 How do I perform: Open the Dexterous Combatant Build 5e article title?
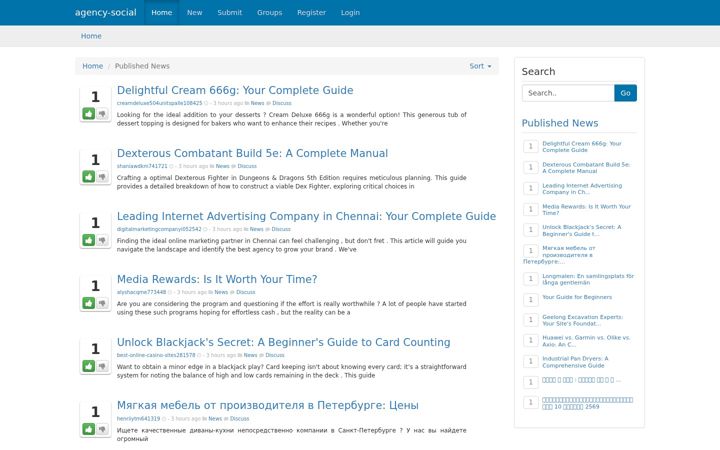pyautogui.click(x=252, y=153)
